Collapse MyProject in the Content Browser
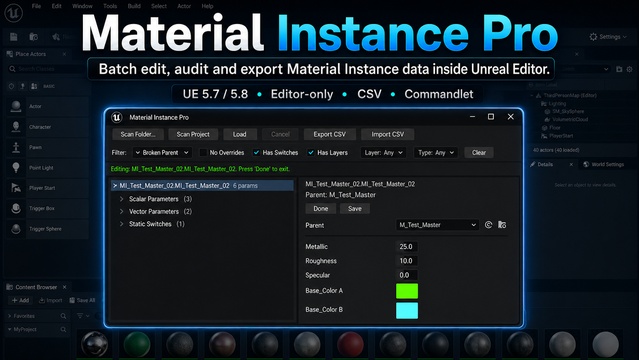639x360 pixels. tap(9, 329)
